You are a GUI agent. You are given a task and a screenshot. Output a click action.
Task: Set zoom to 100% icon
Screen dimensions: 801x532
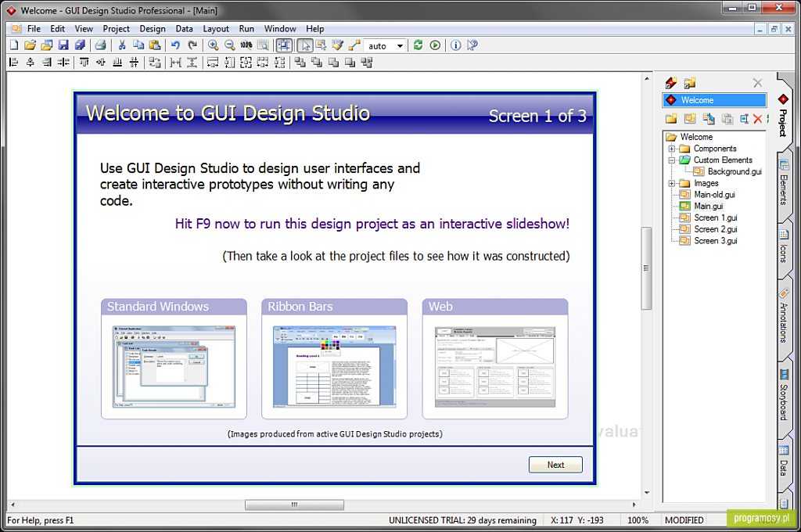tap(246, 45)
